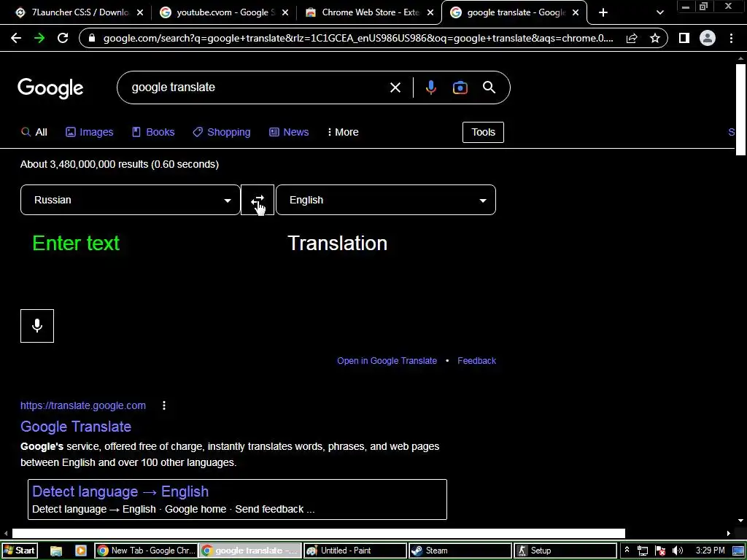The height and width of the screenshot is (560, 747).
Task: Switch to New Tab Google Chrome taskbar item
Action: point(146,551)
